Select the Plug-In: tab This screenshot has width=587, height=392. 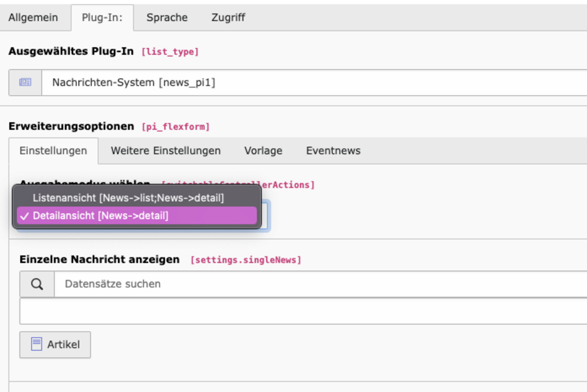point(102,17)
